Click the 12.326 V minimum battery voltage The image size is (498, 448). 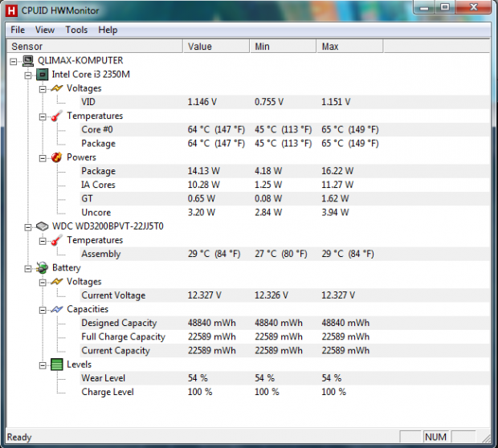(271, 295)
